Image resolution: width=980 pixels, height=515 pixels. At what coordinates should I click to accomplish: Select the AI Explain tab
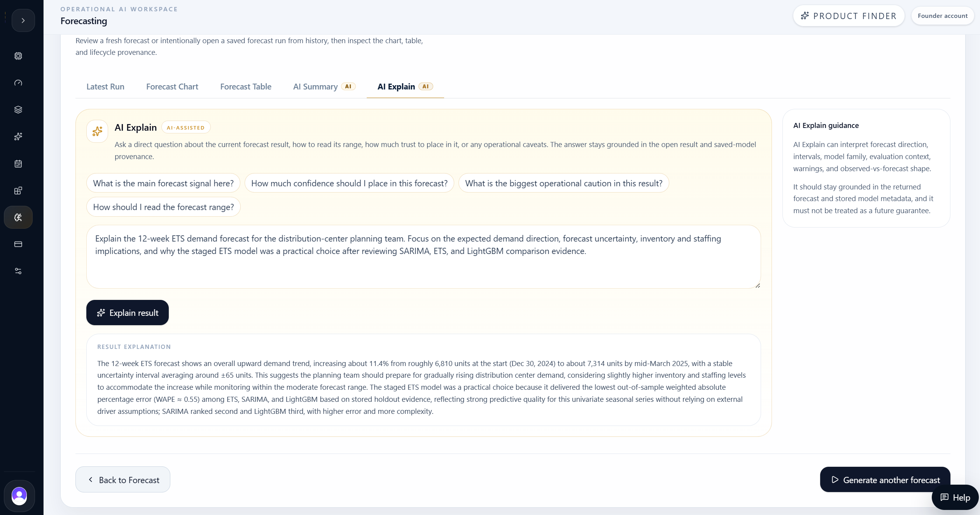tap(405, 87)
